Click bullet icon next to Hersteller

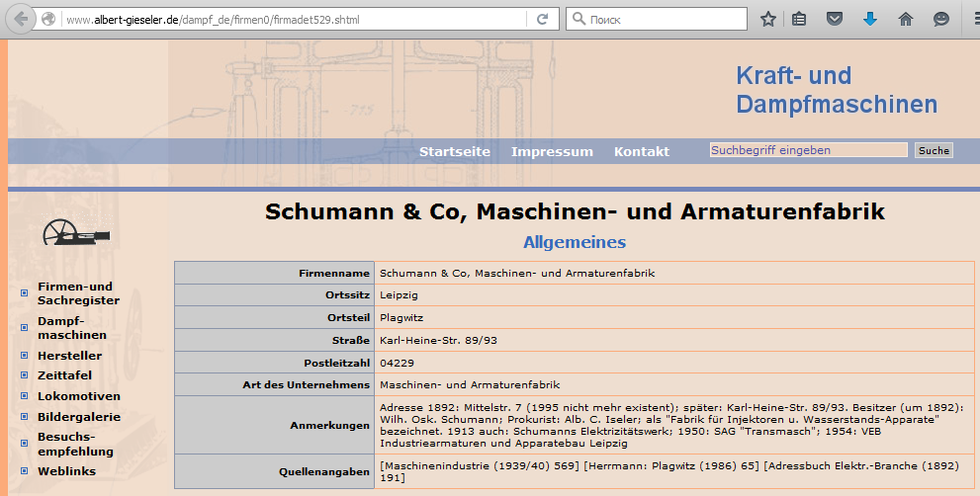point(25,355)
